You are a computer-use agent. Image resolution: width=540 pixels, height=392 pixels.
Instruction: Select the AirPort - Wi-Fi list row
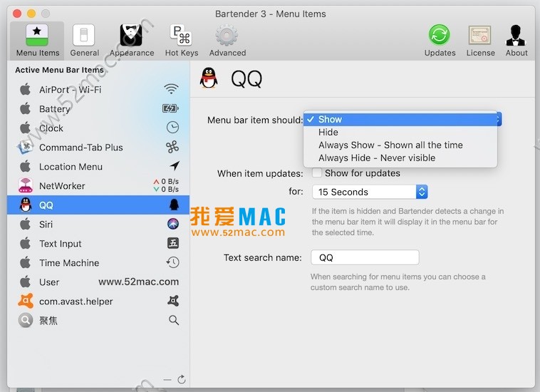point(98,89)
